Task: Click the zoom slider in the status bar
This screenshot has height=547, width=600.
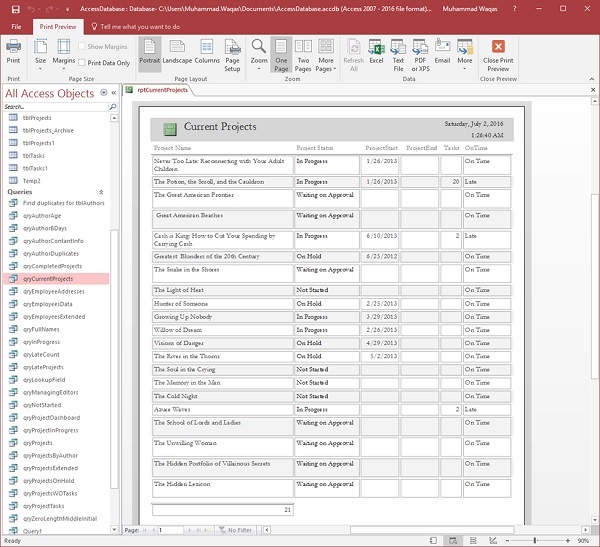Action: (x=535, y=541)
